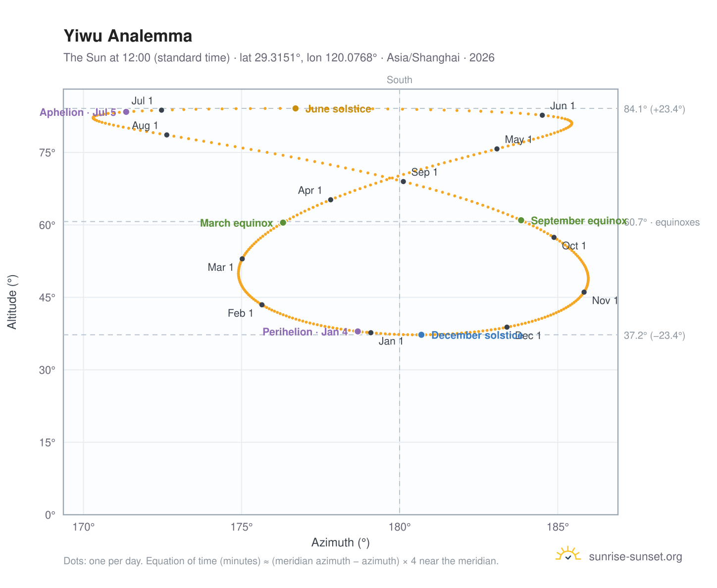Click the 84.1° solstice altitude label
The height and width of the screenshot is (588, 717).
tap(655, 109)
